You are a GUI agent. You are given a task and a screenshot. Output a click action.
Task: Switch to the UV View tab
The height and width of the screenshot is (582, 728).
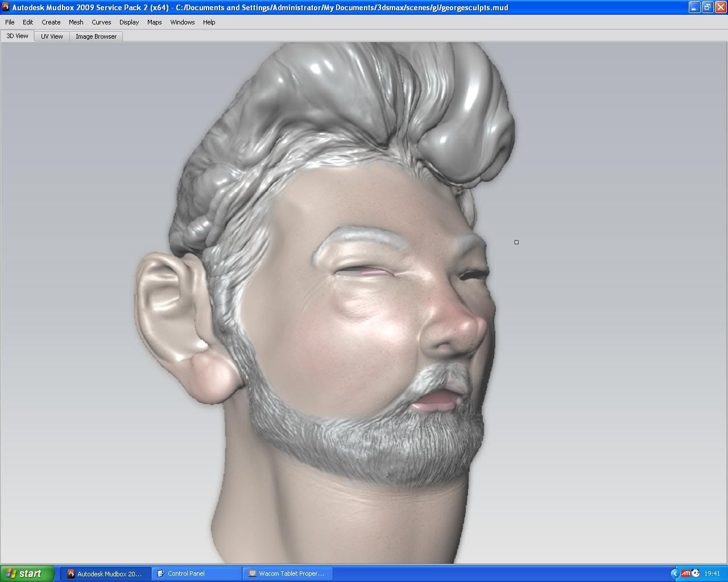pos(52,36)
